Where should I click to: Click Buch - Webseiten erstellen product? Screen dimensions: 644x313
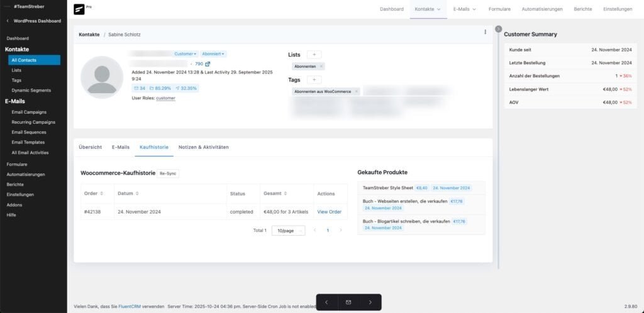405,201
